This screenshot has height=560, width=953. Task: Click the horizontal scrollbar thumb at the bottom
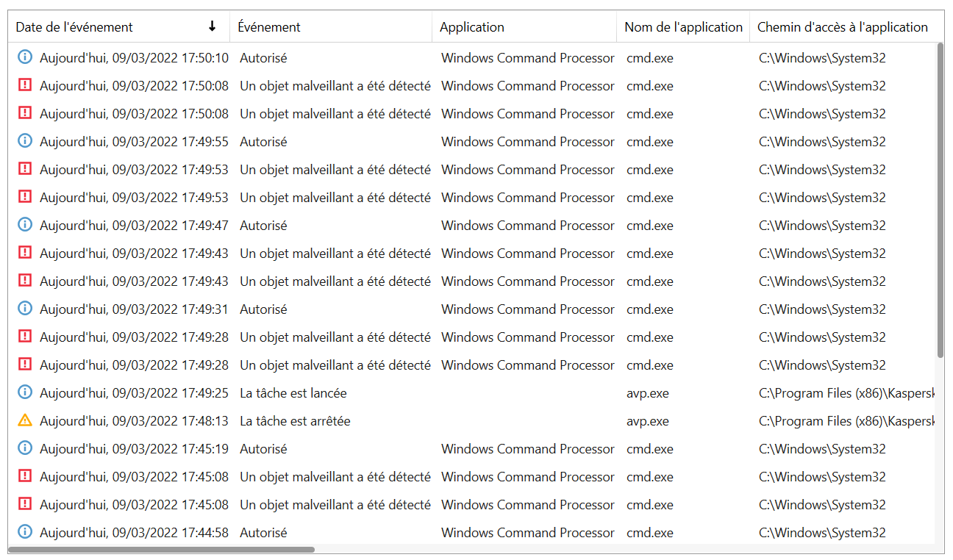click(162, 549)
